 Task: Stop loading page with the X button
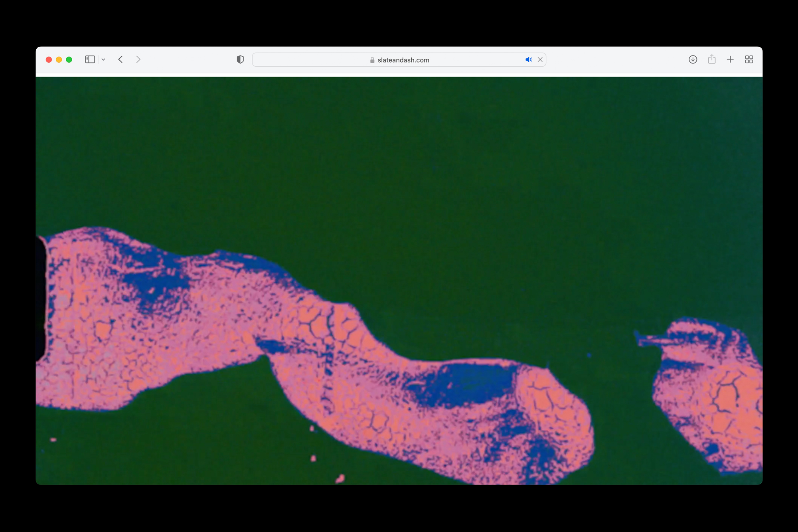pos(540,59)
